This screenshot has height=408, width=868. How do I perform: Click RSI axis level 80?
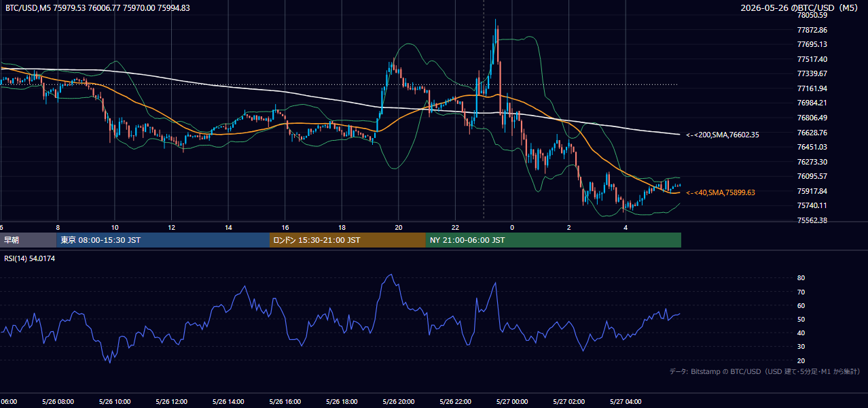pyautogui.click(x=801, y=278)
